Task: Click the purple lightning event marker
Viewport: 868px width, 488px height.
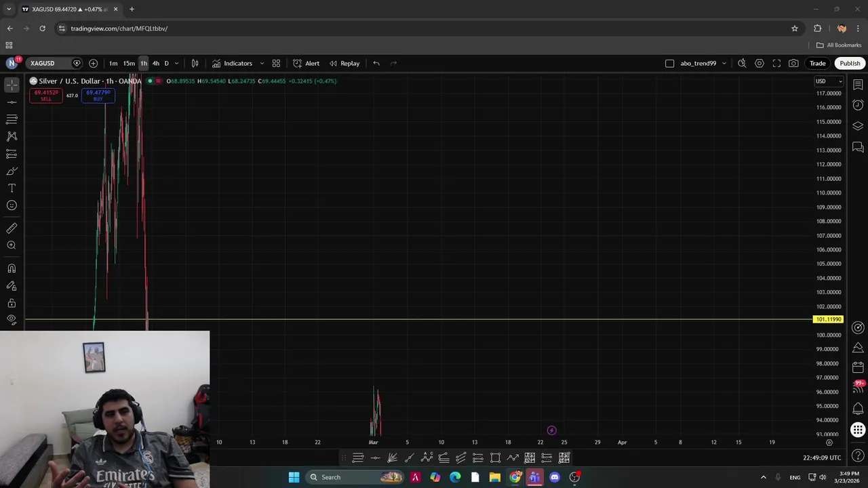Action: click(551, 430)
